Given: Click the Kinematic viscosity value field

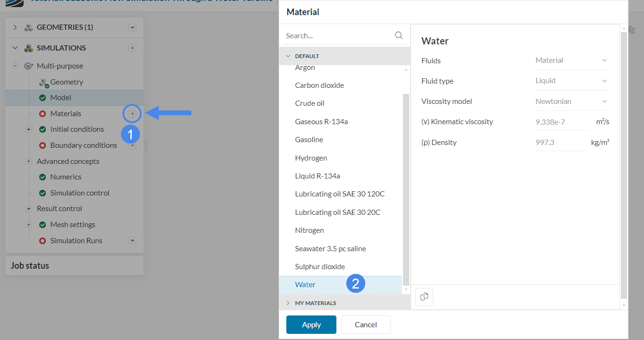Looking at the screenshot, I should click(x=560, y=122).
